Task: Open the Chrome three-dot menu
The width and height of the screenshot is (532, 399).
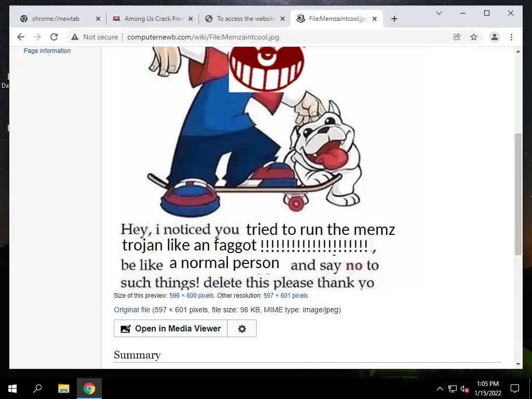Action: pos(511,37)
